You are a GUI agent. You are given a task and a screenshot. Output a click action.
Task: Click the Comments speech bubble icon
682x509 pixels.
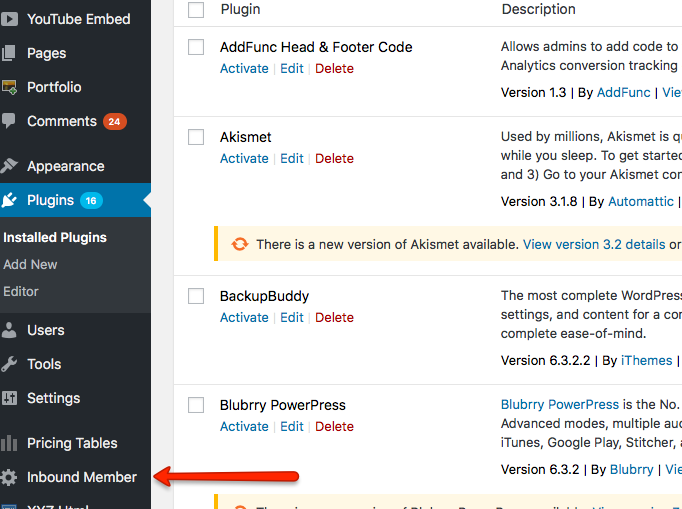(10, 121)
